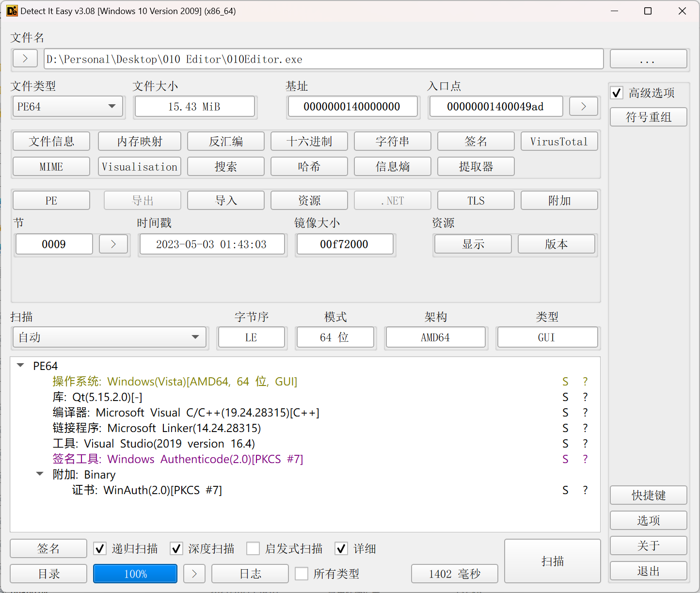Open the 关于 about button
This screenshot has height=593, width=700.
pos(649,545)
